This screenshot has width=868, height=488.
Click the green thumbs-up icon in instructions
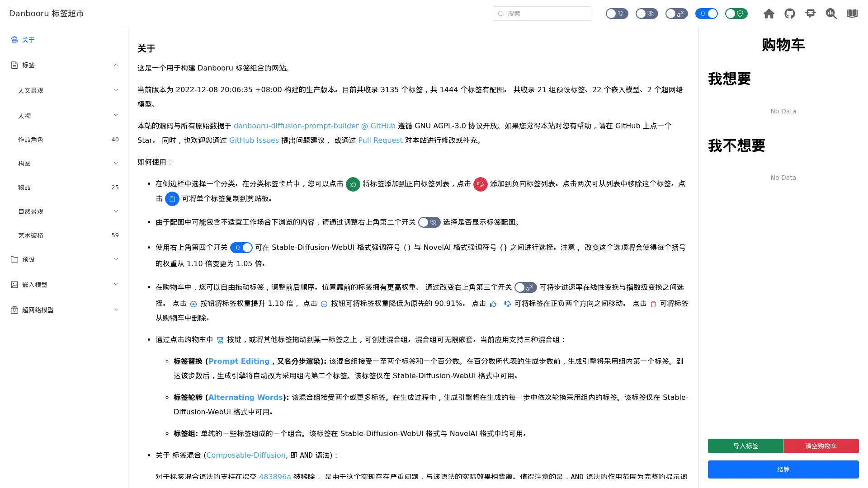tap(353, 184)
